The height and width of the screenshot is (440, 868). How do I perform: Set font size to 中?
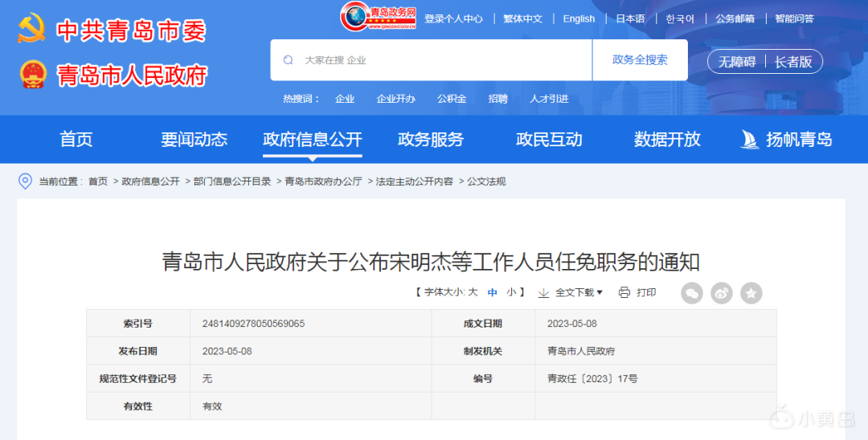[493, 292]
